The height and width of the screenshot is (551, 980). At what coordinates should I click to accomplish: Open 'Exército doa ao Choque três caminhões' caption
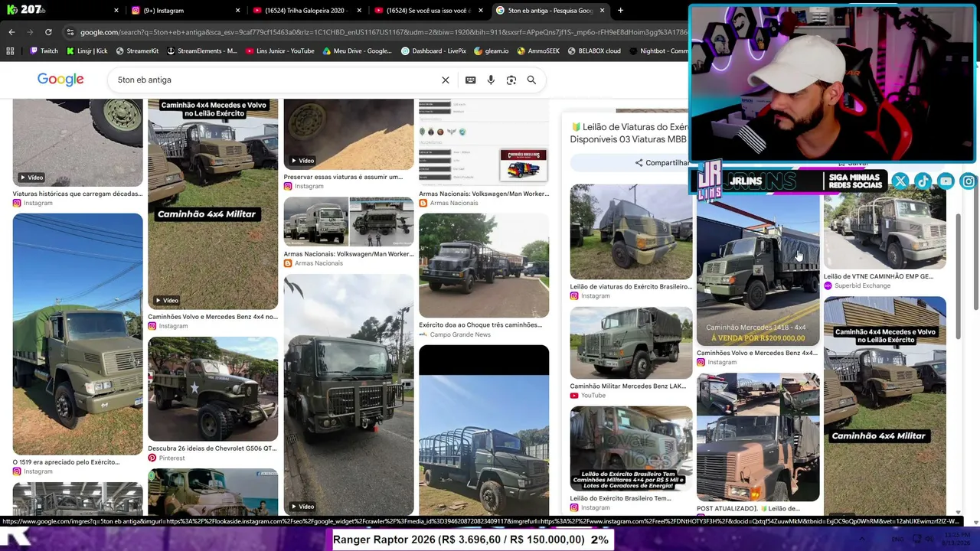(481, 324)
